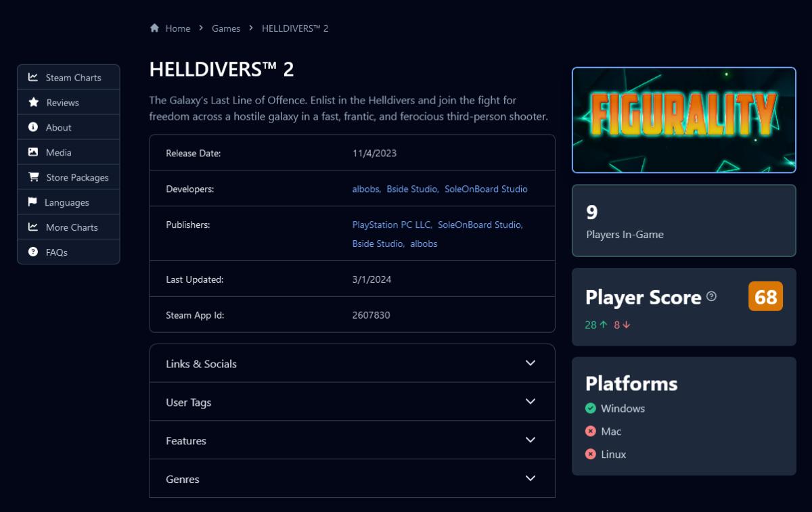Viewport: 812px width, 512px height.
Task: Open publisher link PlayStation PC LLC
Action: [391, 225]
